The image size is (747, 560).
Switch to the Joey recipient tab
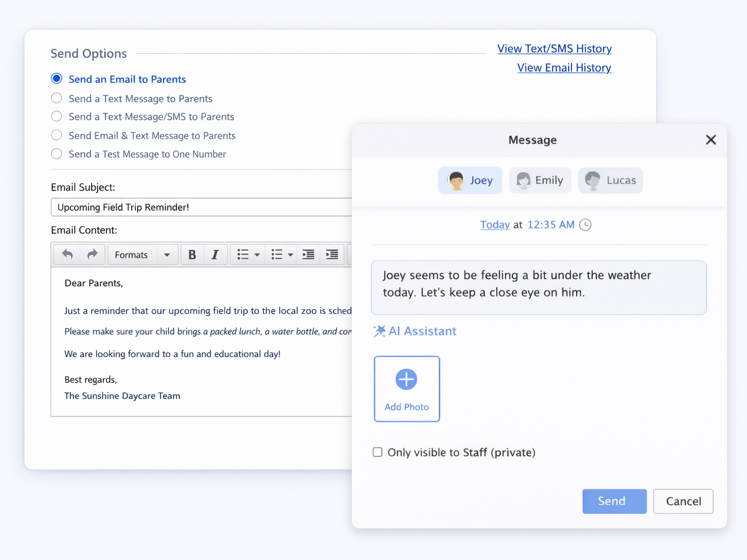[x=470, y=180]
